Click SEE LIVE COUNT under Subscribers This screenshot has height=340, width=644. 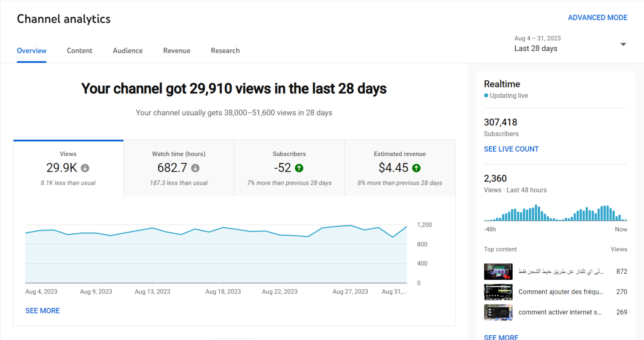click(511, 149)
